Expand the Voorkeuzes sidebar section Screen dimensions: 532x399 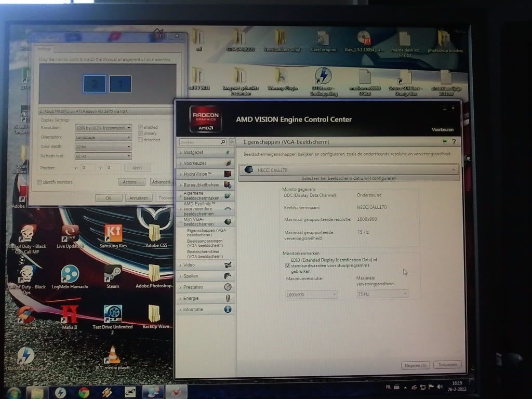(206, 163)
